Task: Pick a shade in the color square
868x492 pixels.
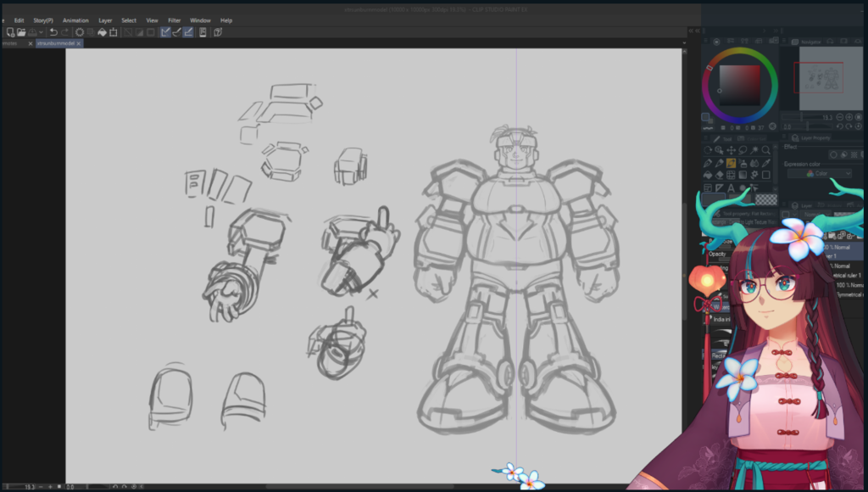Action: pyautogui.click(x=739, y=86)
